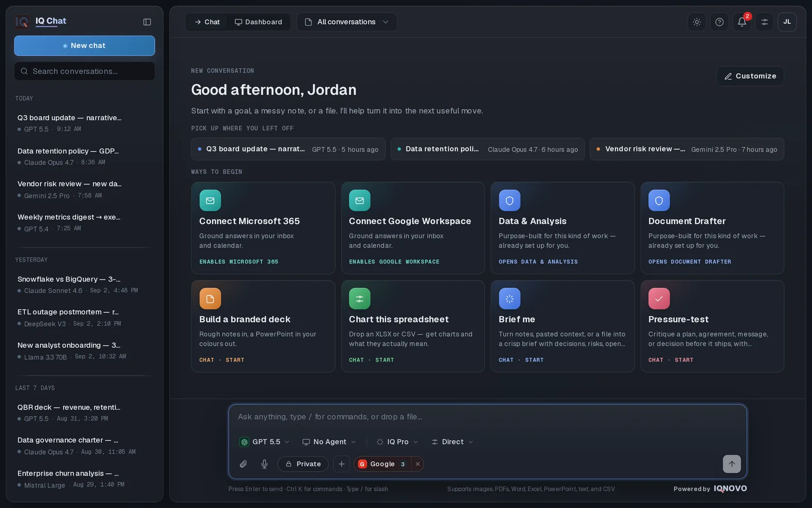Switch to the Dashboard tab
The height and width of the screenshot is (508, 812).
click(258, 22)
